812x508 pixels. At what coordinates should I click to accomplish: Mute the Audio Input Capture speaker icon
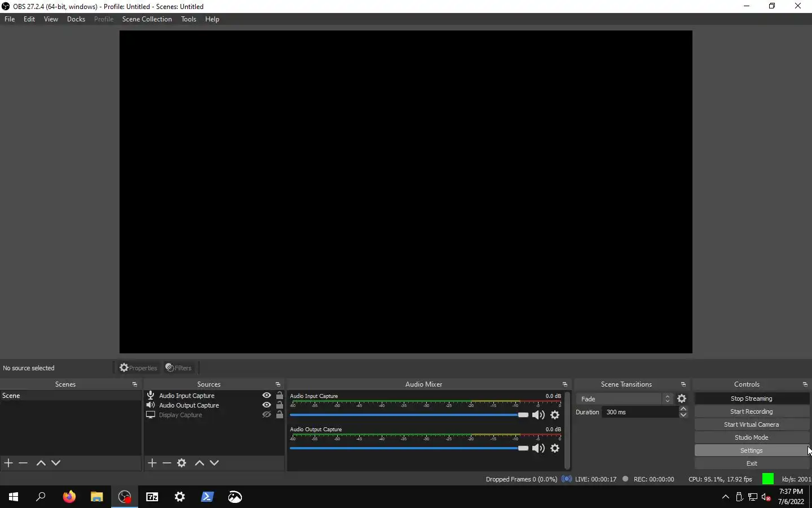point(539,415)
